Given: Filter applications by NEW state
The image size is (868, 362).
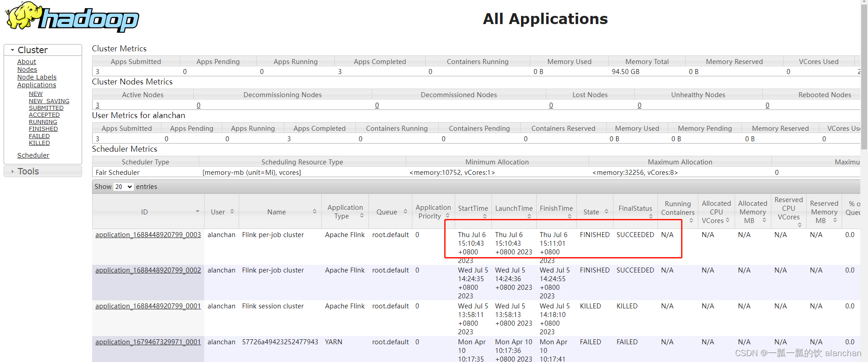Looking at the screenshot, I should click(x=36, y=94).
